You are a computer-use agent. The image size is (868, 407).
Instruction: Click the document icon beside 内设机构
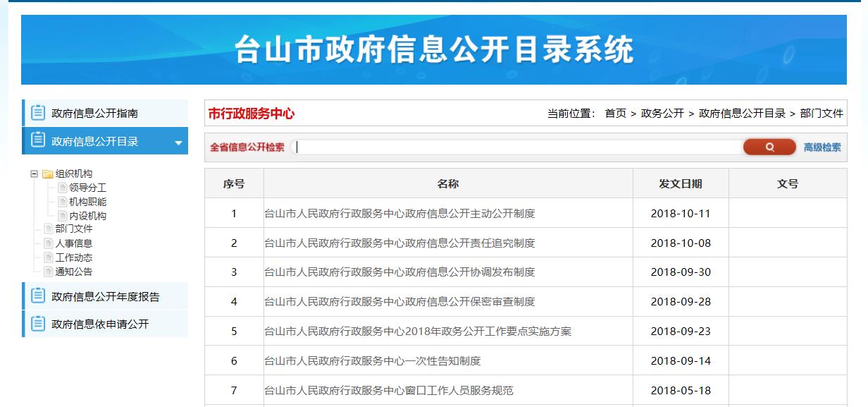click(x=63, y=216)
